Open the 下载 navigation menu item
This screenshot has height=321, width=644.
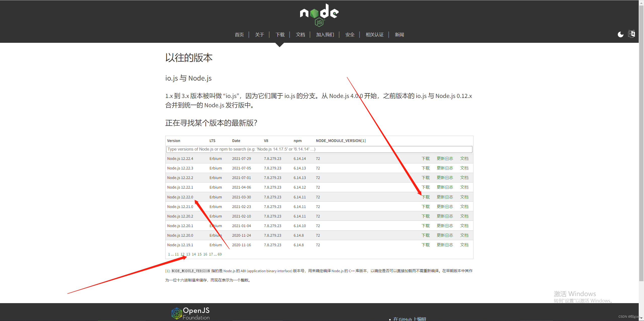280,35
